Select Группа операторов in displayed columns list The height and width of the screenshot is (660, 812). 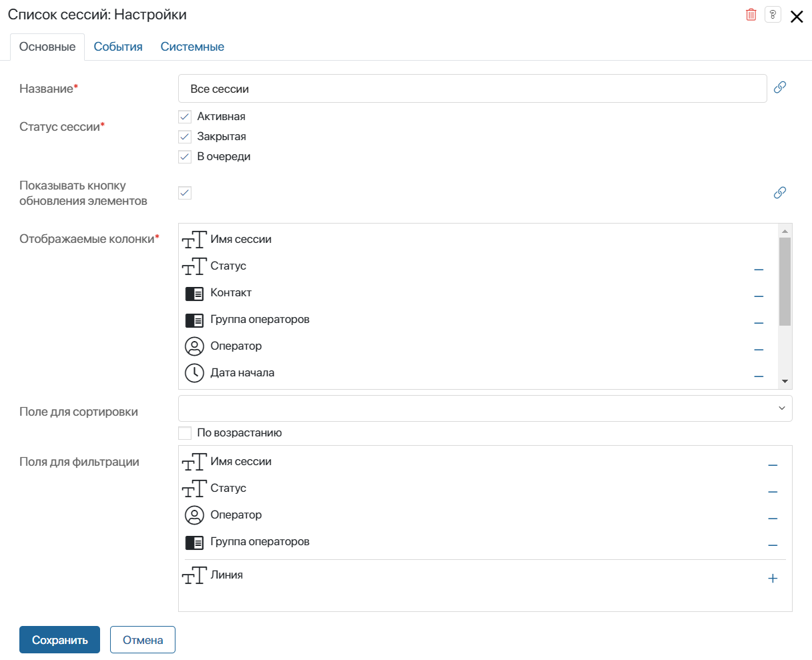[478, 320]
